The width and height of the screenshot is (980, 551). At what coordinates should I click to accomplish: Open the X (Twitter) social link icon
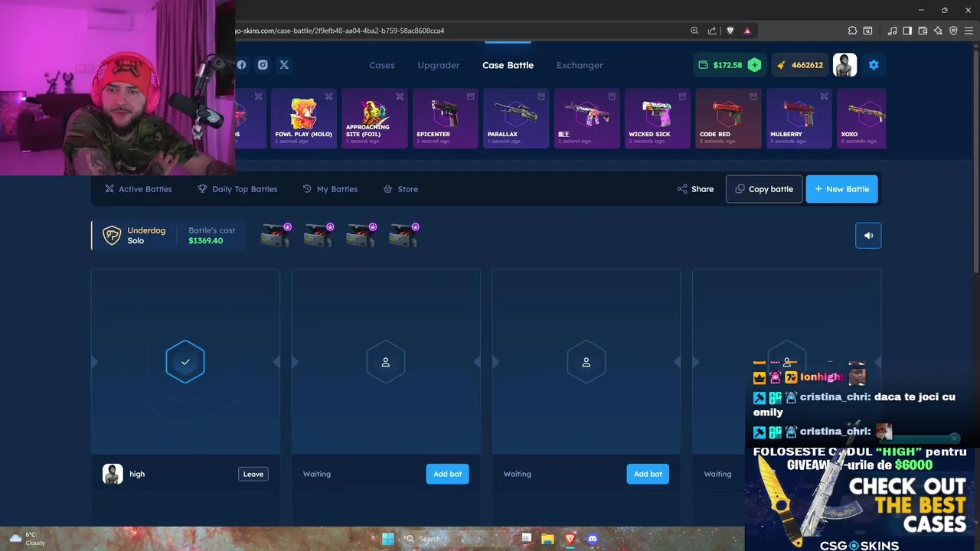click(x=284, y=65)
